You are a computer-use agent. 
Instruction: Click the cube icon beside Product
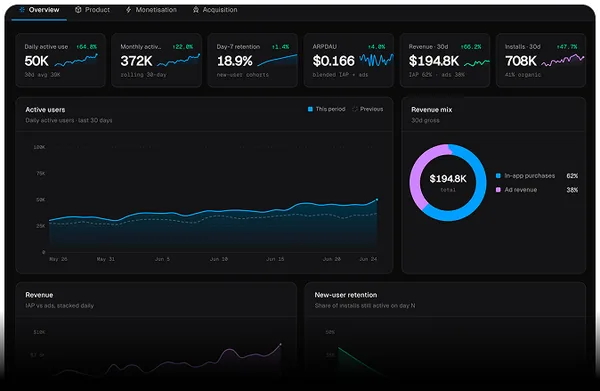coord(78,10)
